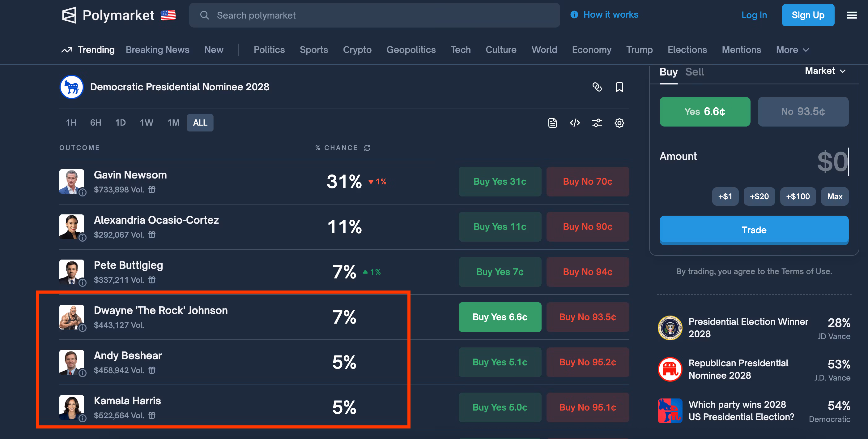This screenshot has width=868, height=439.
Task: Click the Log In link
Action: pos(754,15)
